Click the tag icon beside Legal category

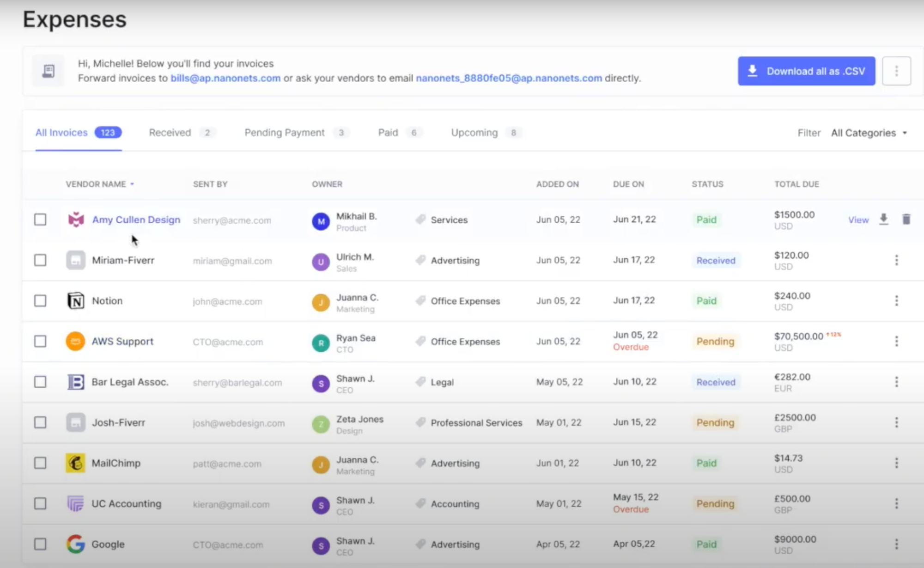click(x=420, y=382)
